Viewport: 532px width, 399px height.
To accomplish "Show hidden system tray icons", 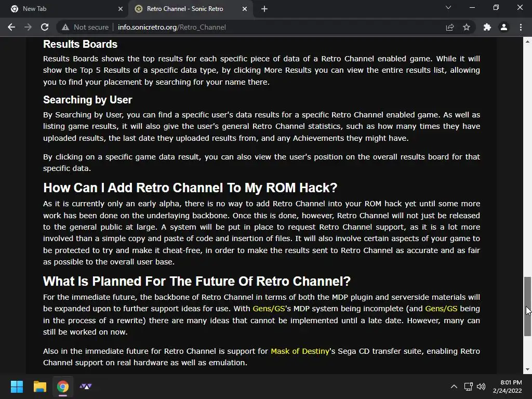I will click(454, 387).
